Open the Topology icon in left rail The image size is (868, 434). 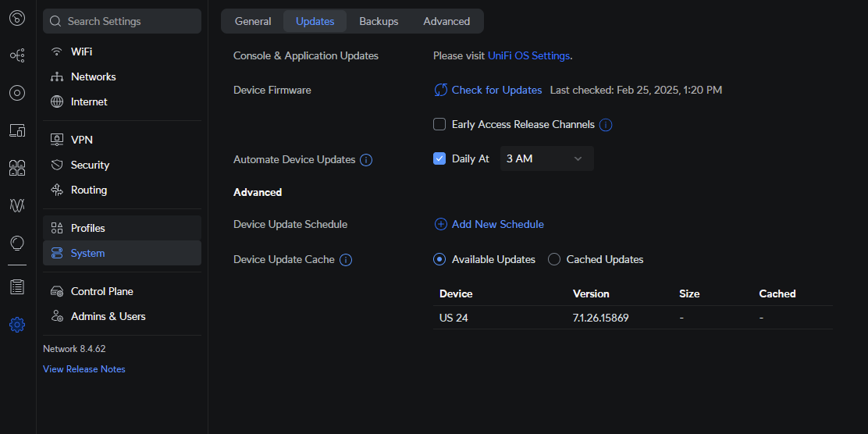click(x=17, y=55)
